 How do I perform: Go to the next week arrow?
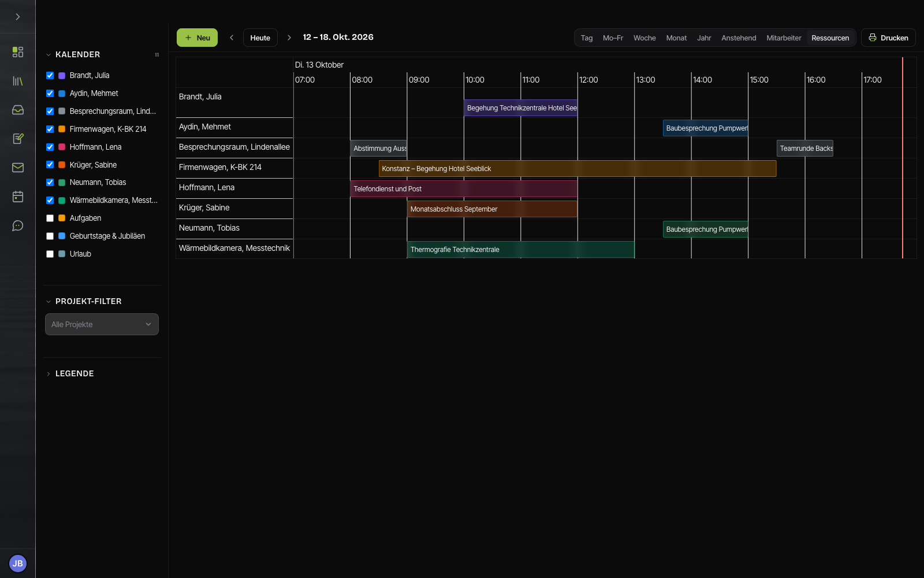click(289, 38)
